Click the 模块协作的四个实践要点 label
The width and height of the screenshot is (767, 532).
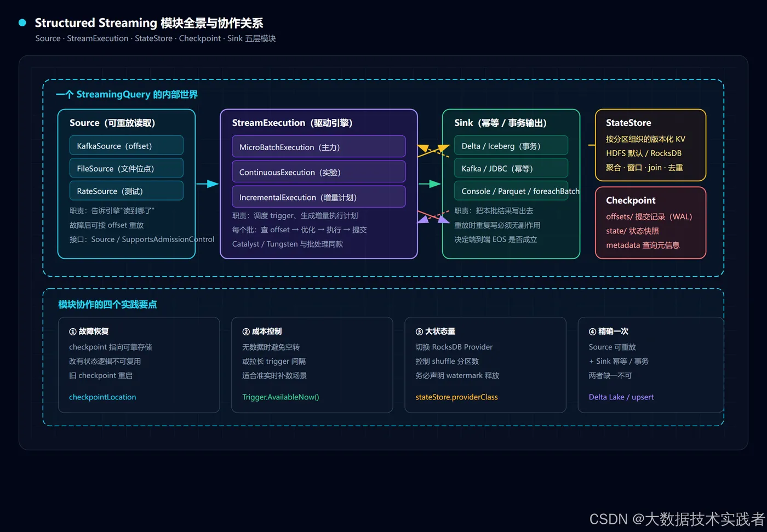[x=107, y=304]
